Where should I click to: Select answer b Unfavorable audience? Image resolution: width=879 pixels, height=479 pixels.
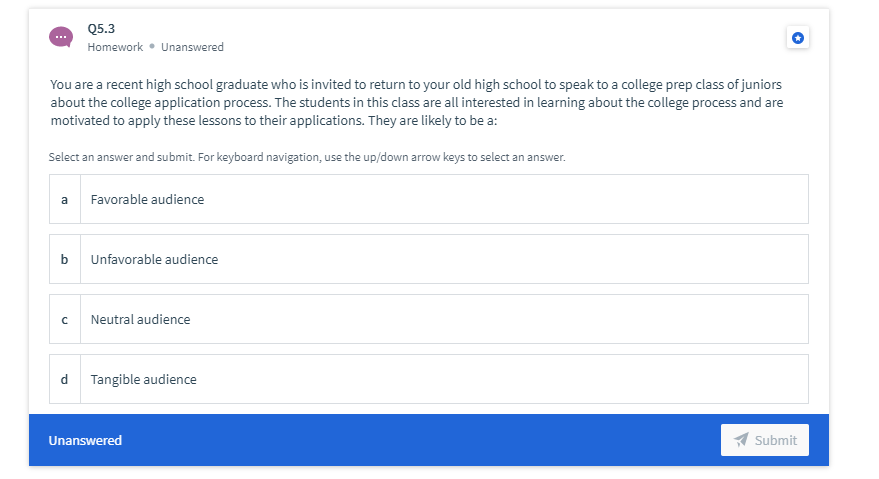click(429, 259)
